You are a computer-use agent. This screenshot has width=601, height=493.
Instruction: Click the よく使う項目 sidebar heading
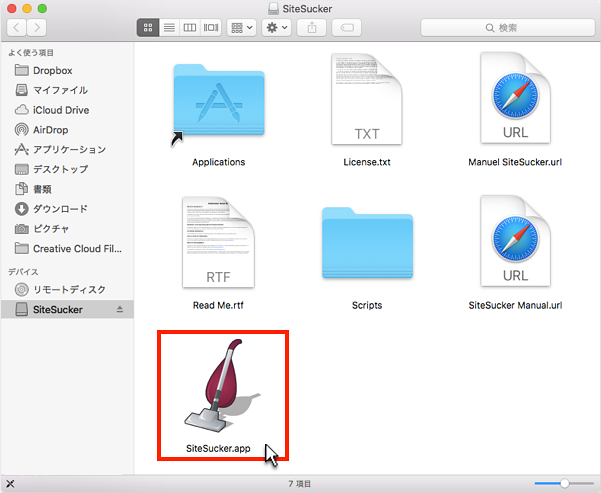(x=31, y=53)
